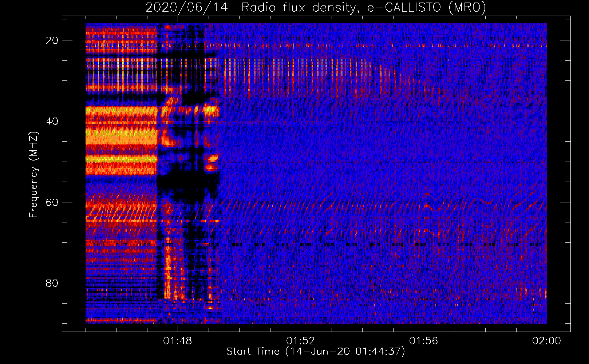Click the time tick label "02:00"

click(546, 341)
